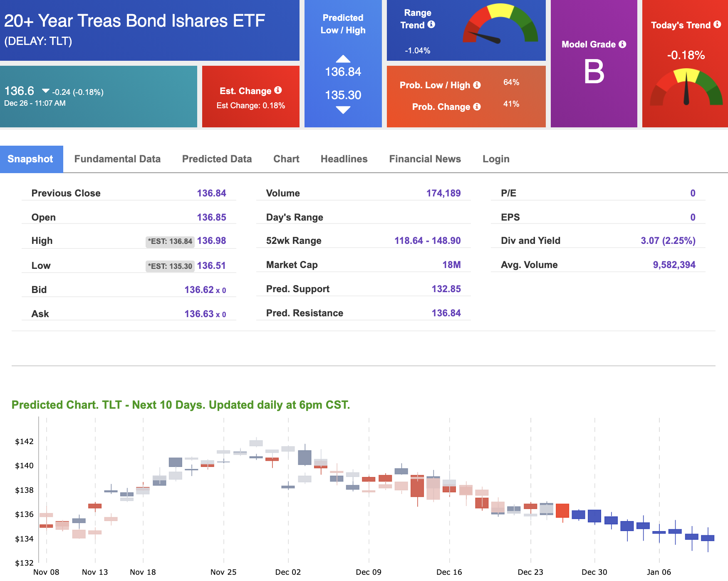Image resolution: width=728 pixels, height=581 pixels.
Task: Click the 20+ Year Treas Bond Ishares ETF title
Action: [134, 21]
